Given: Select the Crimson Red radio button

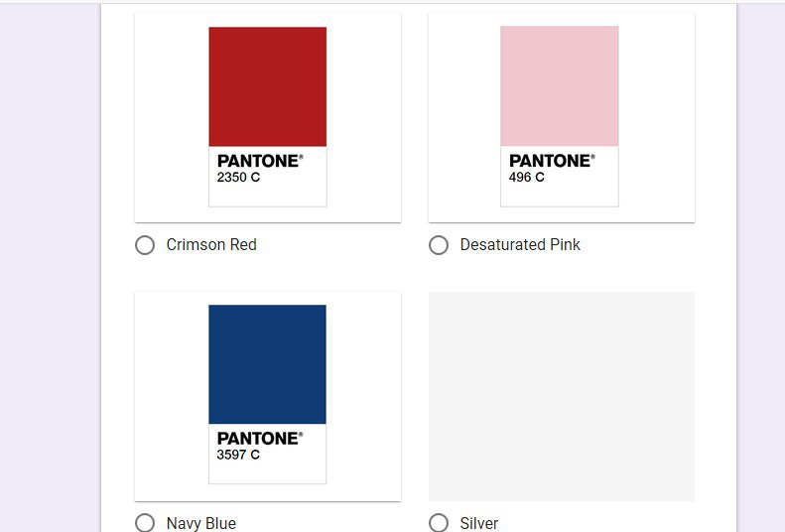Looking at the screenshot, I should (x=145, y=245).
